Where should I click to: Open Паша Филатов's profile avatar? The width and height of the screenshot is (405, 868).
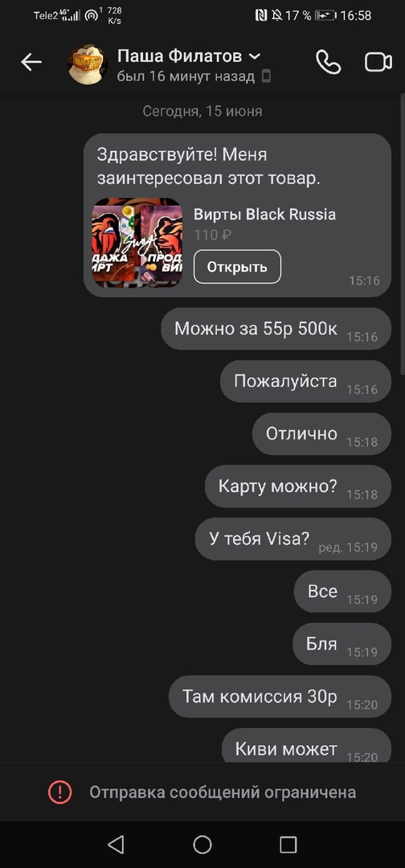[x=88, y=64]
